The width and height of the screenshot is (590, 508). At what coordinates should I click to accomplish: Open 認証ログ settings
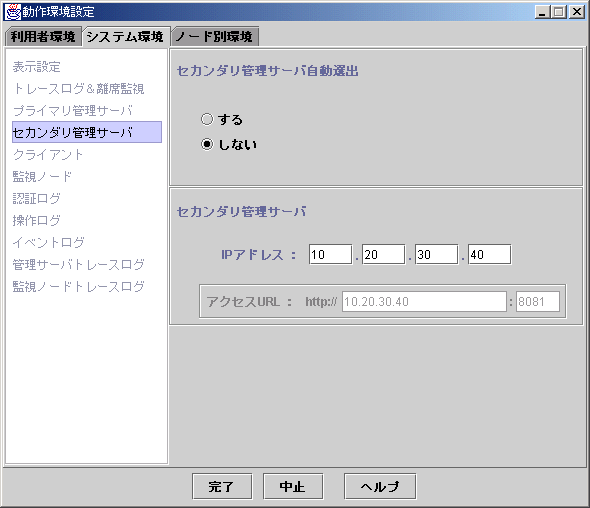click(36, 198)
